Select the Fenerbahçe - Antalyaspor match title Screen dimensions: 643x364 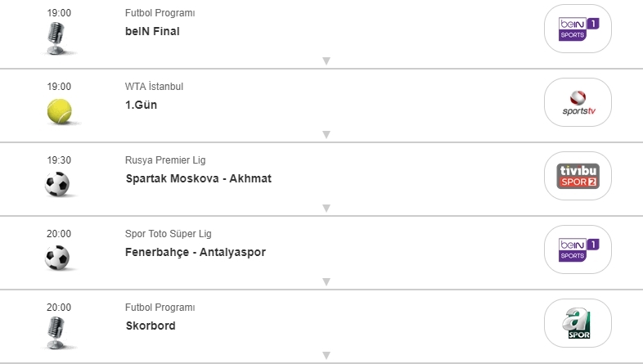(x=196, y=253)
